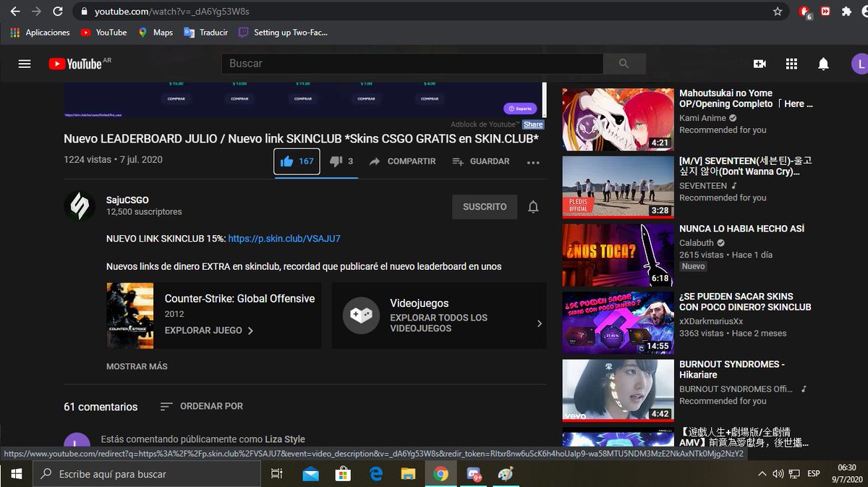Open the YouTube hamburger guide menu
868x487 pixels.
coord(25,64)
